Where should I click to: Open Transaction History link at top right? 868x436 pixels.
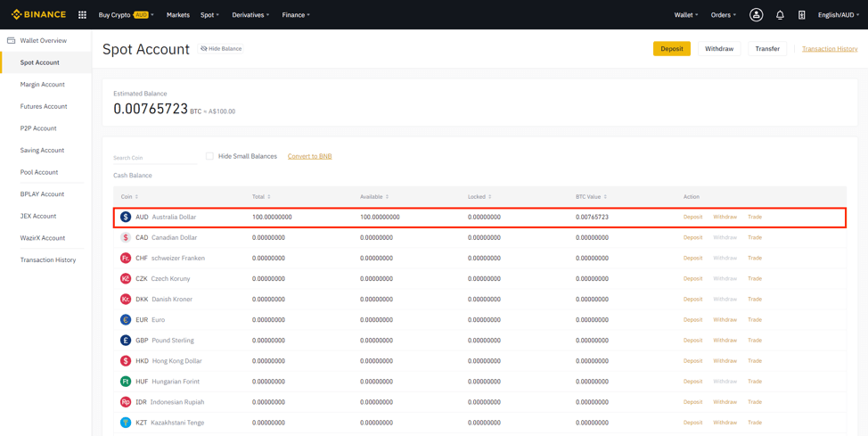pyautogui.click(x=830, y=49)
